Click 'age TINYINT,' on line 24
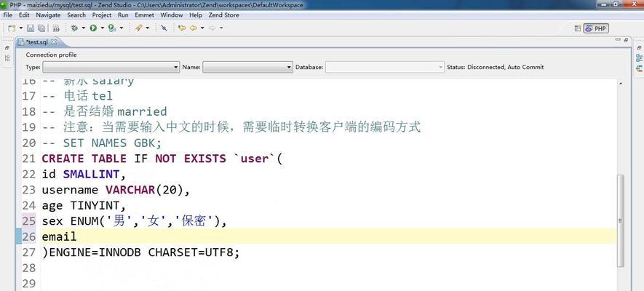The height and width of the screenshot is (291, 644). click(x=84, y=205)
